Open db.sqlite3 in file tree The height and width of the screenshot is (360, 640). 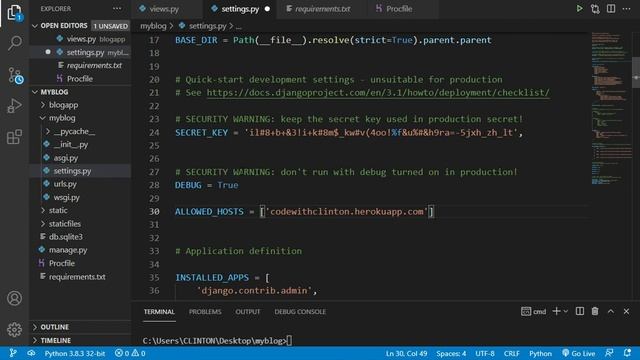(65, 237)
